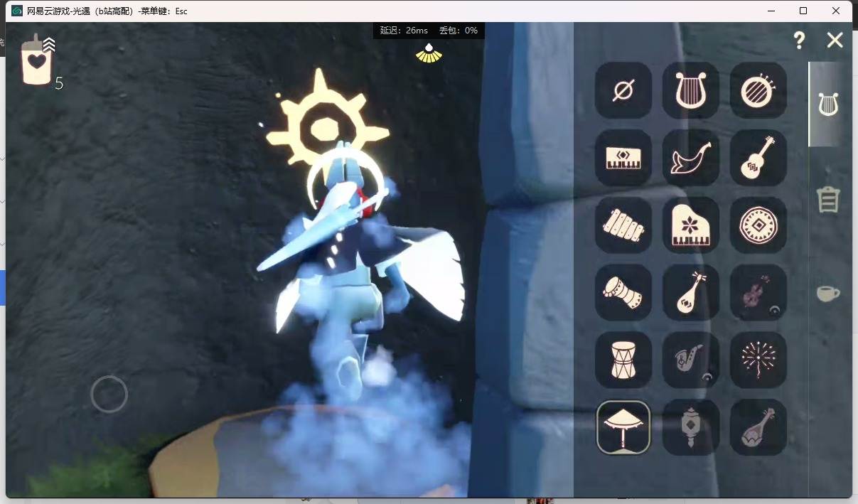This screenshot has width=858, height=504.
Task: Tap the virtual joystick circle
Action: pyautogui.click(x=109, y=394)
